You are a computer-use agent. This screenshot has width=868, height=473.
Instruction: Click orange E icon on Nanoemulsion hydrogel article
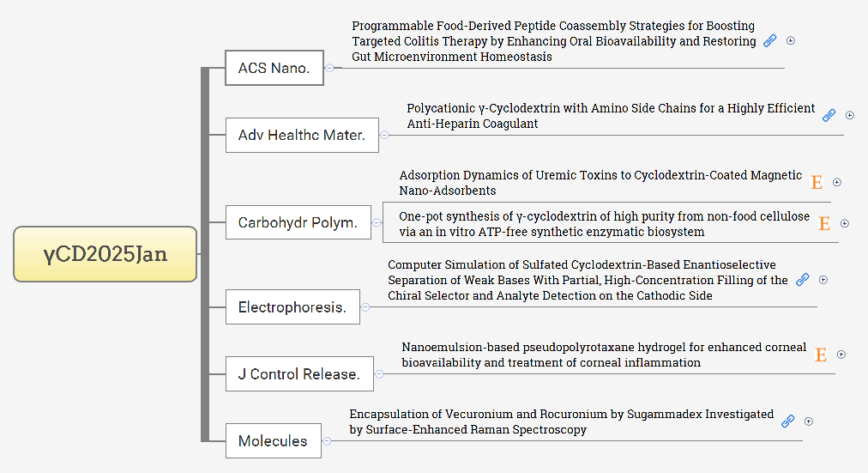point(820,355)
